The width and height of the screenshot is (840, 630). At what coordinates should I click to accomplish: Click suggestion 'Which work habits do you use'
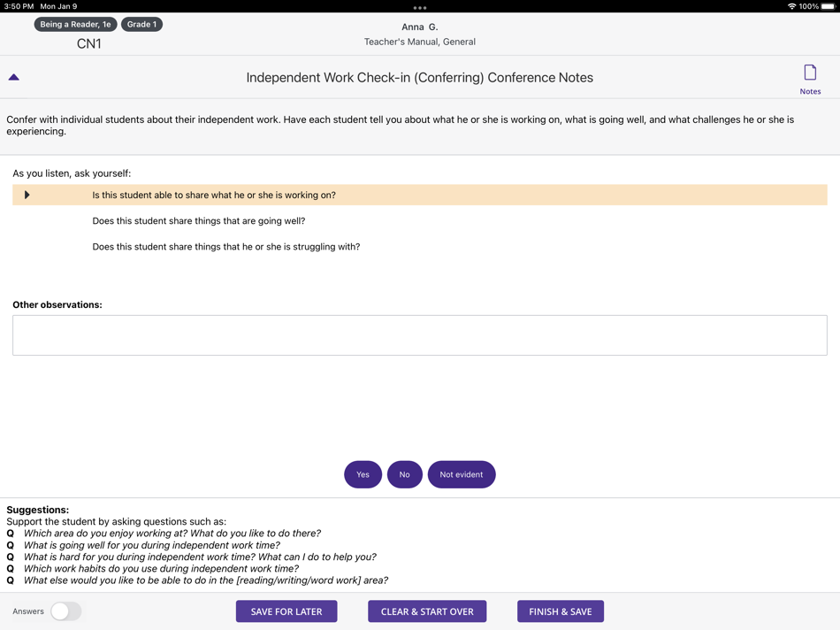[x=161, y=568]
